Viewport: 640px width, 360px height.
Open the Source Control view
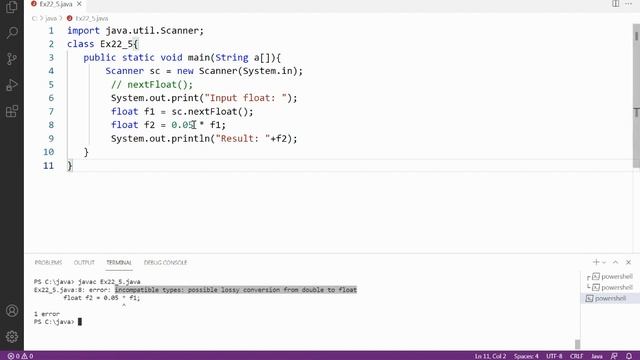point(12,59)
